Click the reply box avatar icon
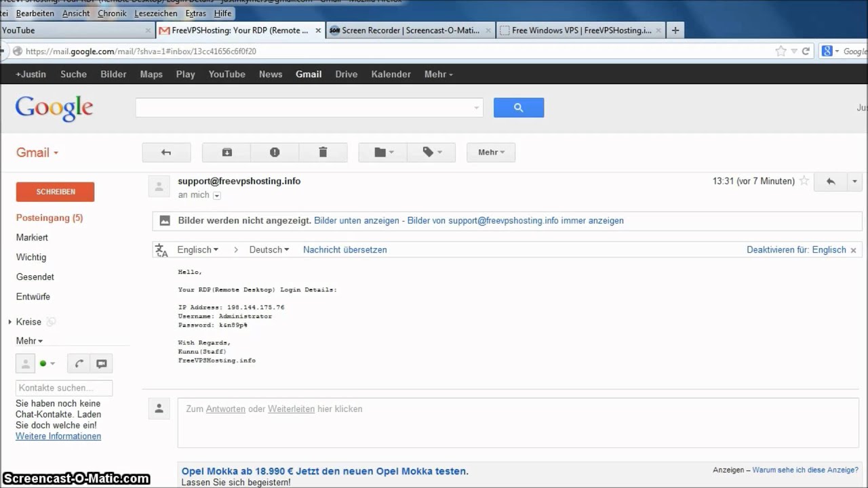 (x=159, y=409)
